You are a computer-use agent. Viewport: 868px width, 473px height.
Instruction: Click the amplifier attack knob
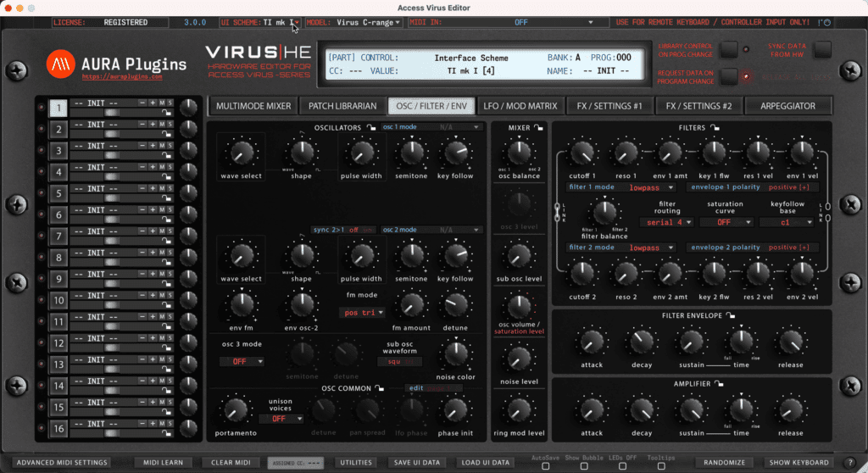(x=591, y=410)
